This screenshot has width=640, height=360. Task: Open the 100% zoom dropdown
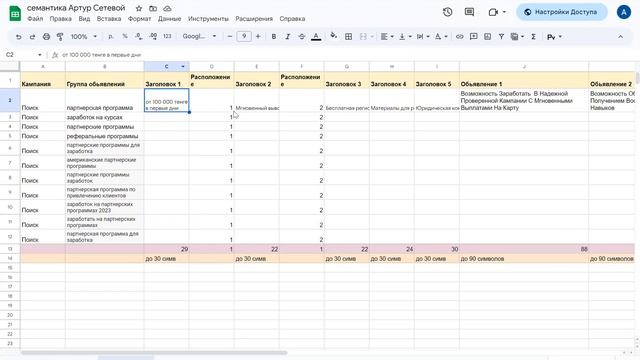[x=84, y=37]
